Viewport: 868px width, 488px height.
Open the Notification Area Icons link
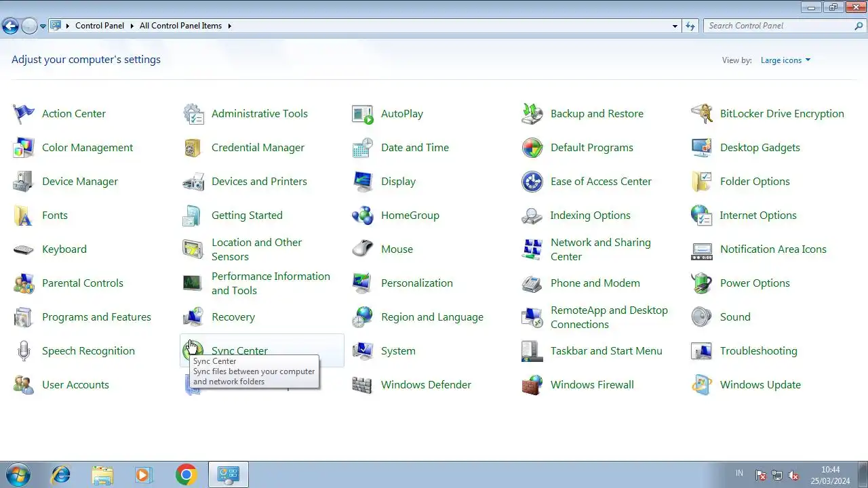(x=773, y=249)
